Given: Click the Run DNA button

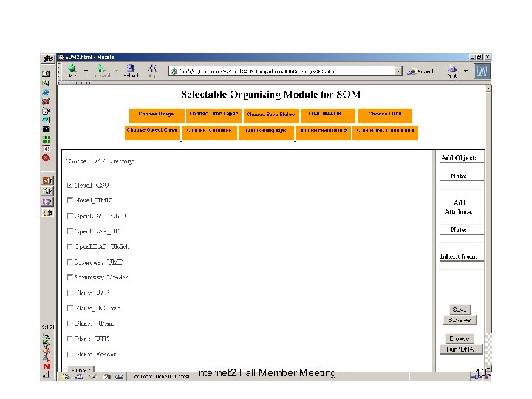Looking at the screenshot, I should click(461, 349).
